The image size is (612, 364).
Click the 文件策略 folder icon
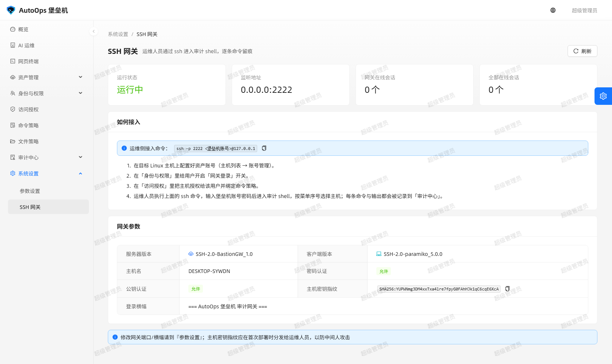click(13, 141)
